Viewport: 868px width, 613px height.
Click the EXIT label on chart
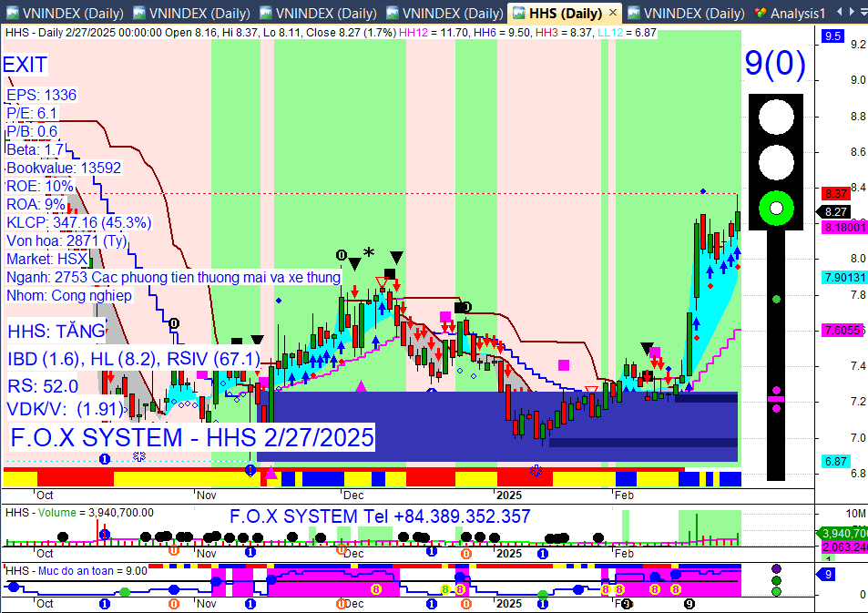pyautogui.click(x=25, y=65)
